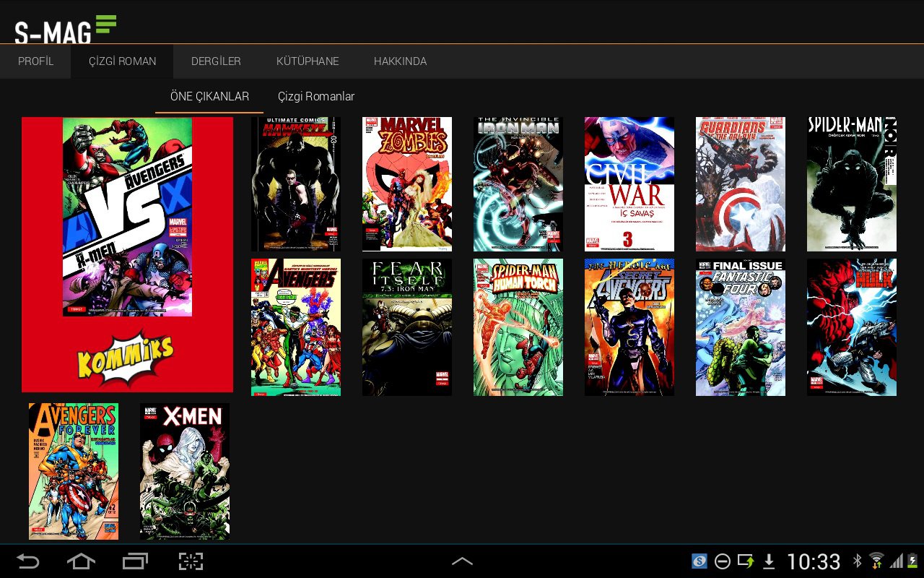Select the ÖNE ÇIKANLAR sub-tab
Viewport: 924px width, 578px height.
(209, 96)
